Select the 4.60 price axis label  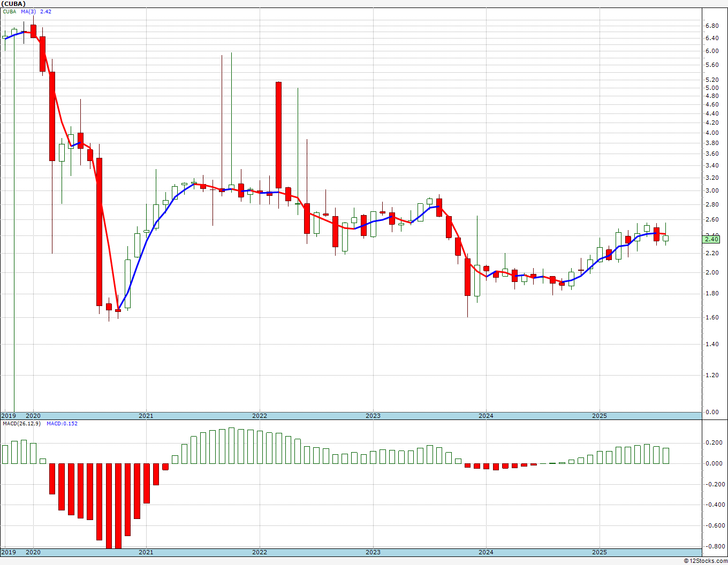711,105
